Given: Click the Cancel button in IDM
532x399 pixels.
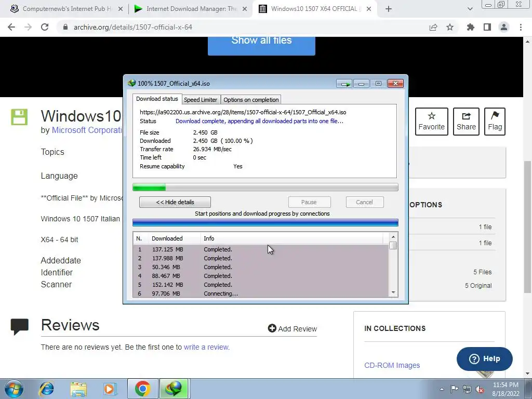Looking at the screenshot, I should point(364,202).
